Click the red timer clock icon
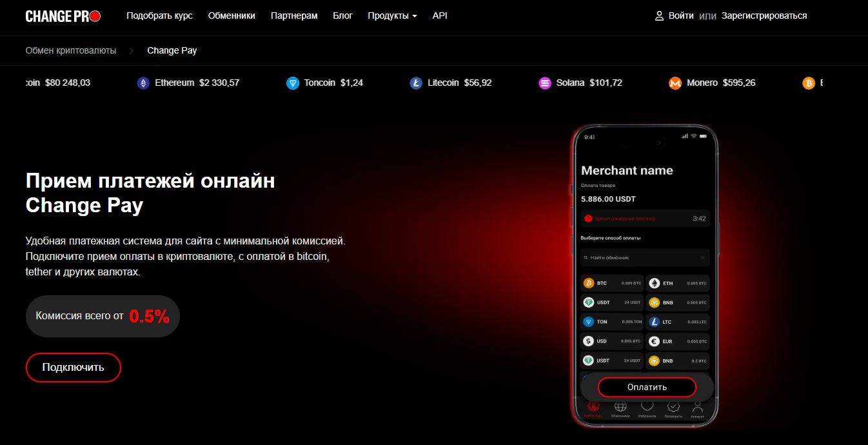The width and height of the screenshot is (868, 445). 587,219
